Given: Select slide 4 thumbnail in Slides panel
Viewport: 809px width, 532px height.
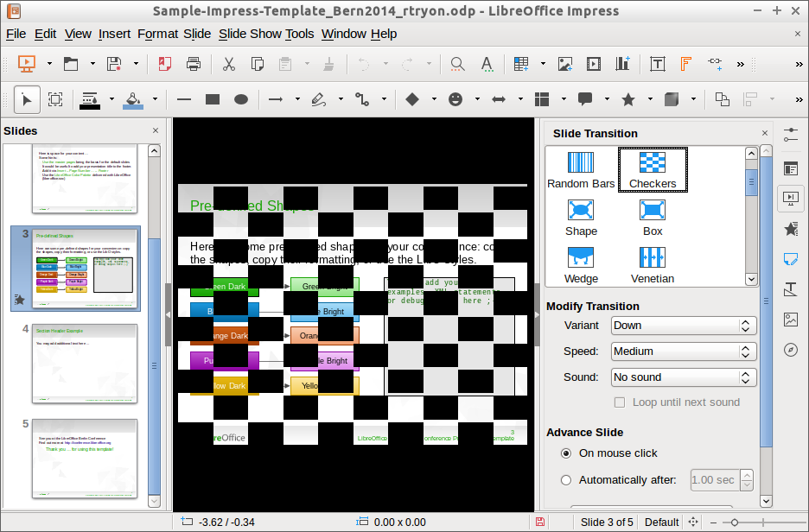Looking at the screenshot, I should (85, 363).
